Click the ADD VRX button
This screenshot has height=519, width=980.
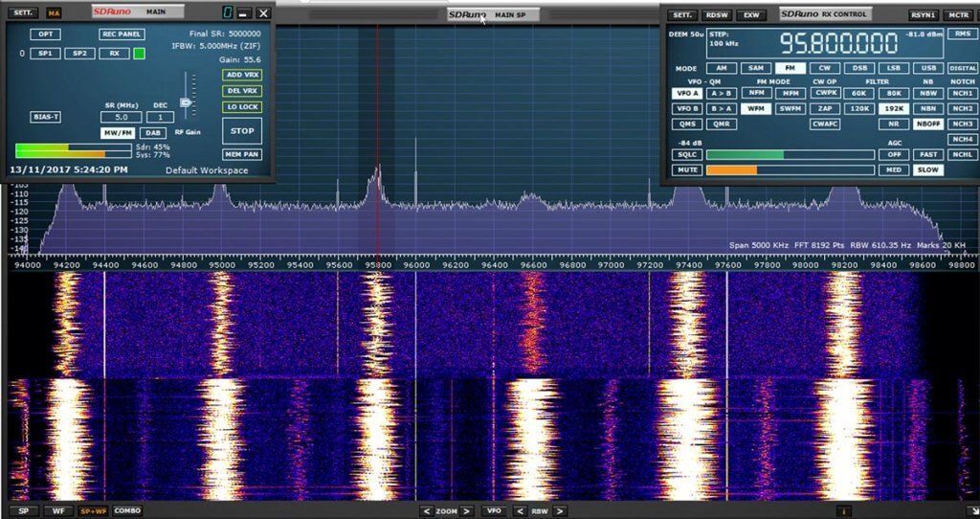coord(242,75)
